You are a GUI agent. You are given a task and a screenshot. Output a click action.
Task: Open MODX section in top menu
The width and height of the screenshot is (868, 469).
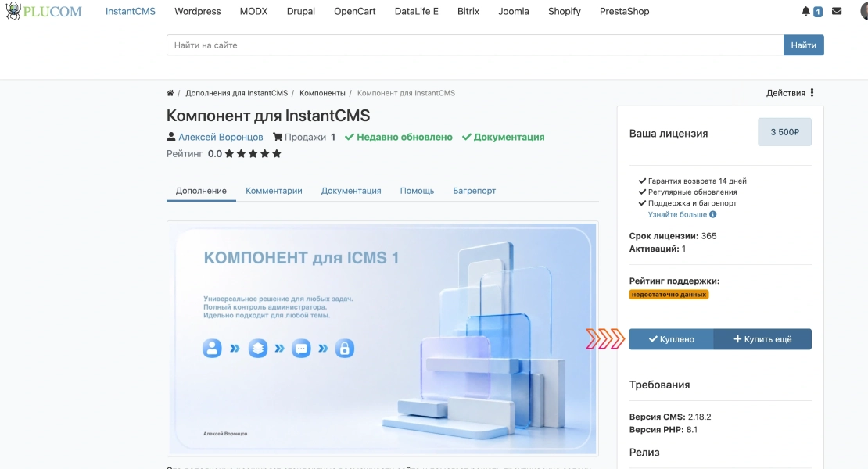click(253, 11)
